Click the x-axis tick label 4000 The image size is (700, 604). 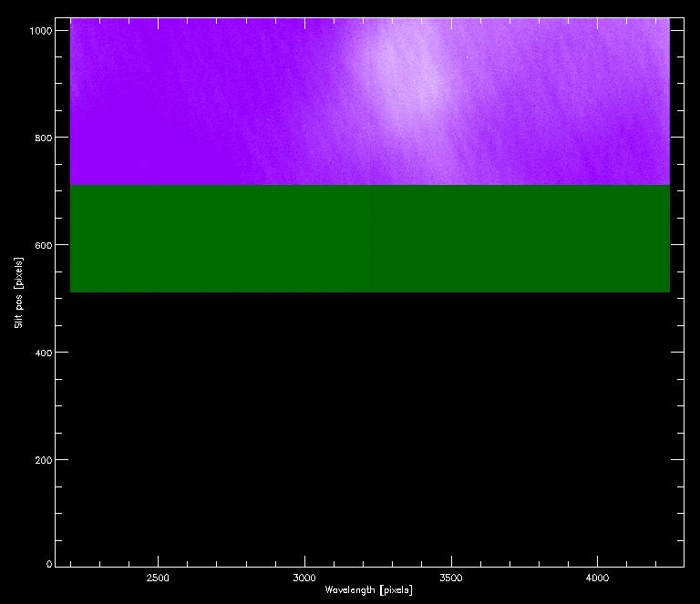point(597,578)
